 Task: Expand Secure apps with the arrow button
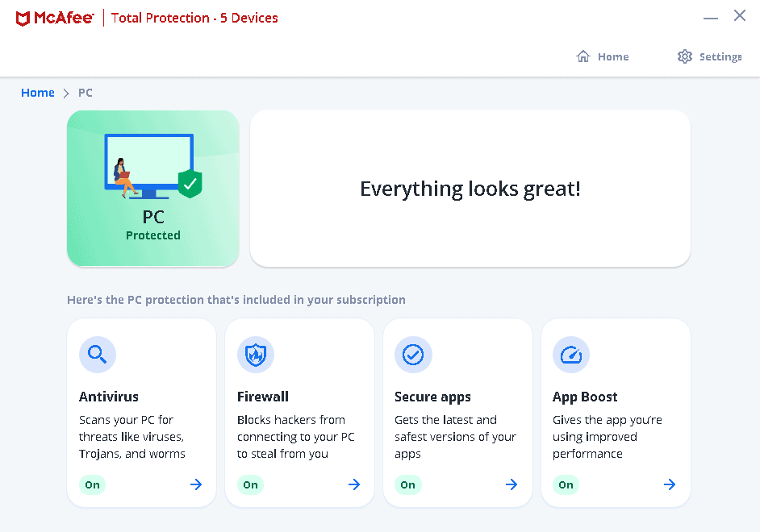pos(512,484)
